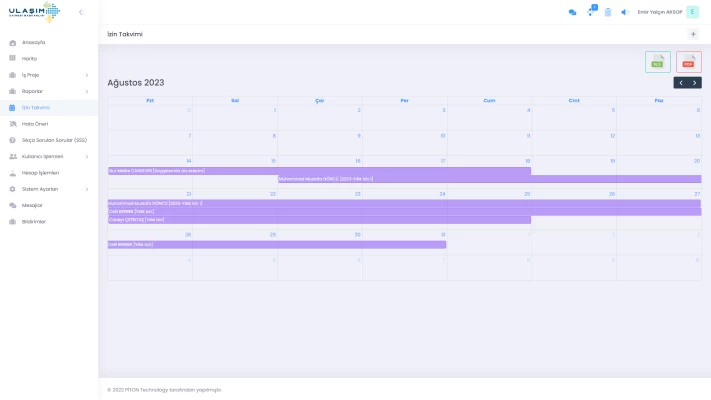This screenshot has width=711, height=400.
Task: Collapse sidebar with the arrow icon
Action: point(81,12)
